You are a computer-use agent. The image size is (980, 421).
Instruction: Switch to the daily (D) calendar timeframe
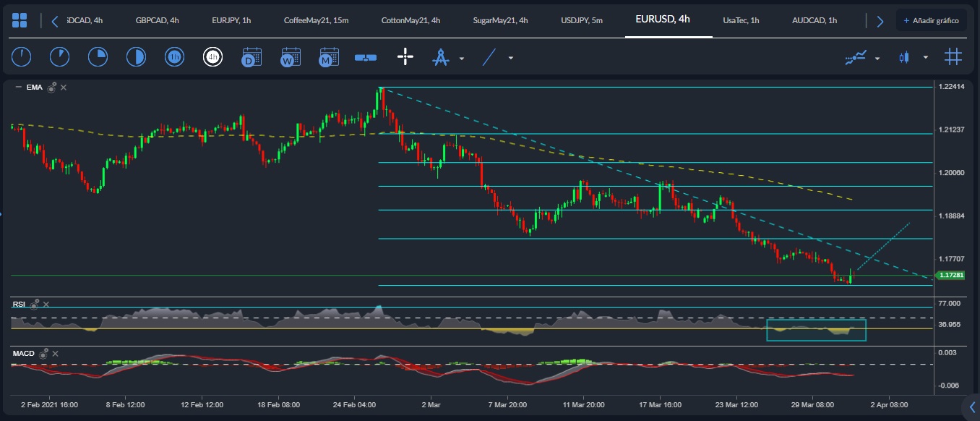(x=252, y=57)
